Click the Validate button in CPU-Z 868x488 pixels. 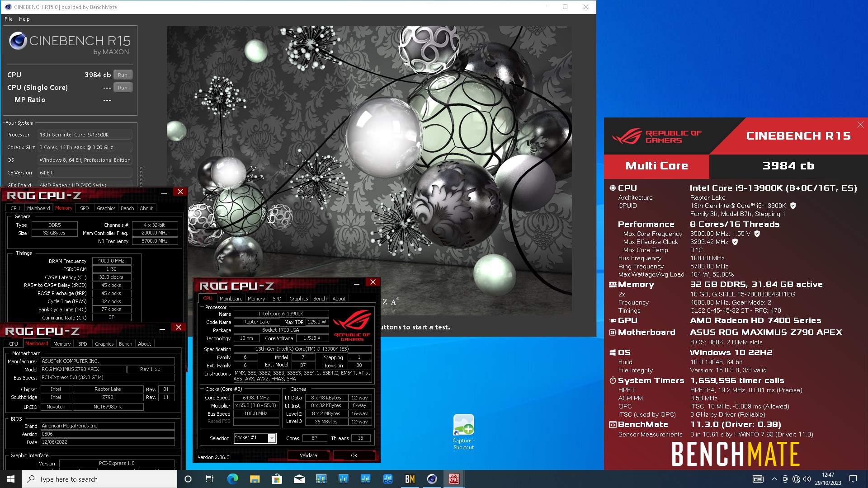[308, 455]
